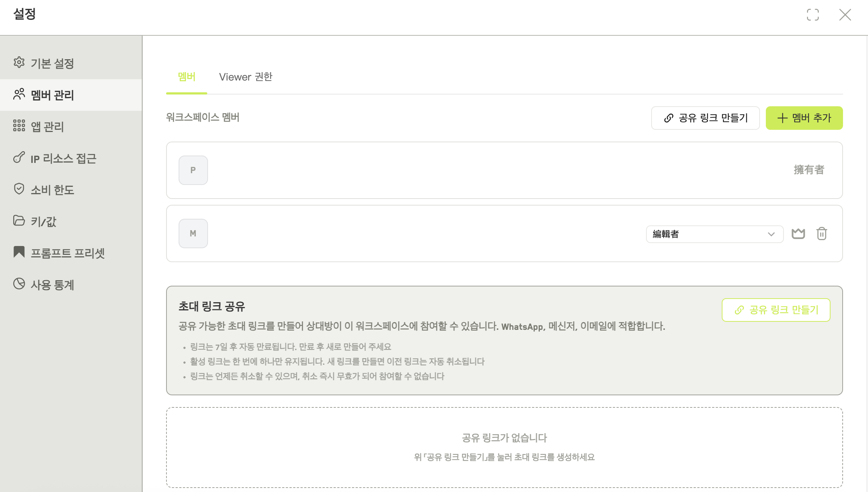Open 사용 통계 pie chart icon
868x492 pixels.
19,284
